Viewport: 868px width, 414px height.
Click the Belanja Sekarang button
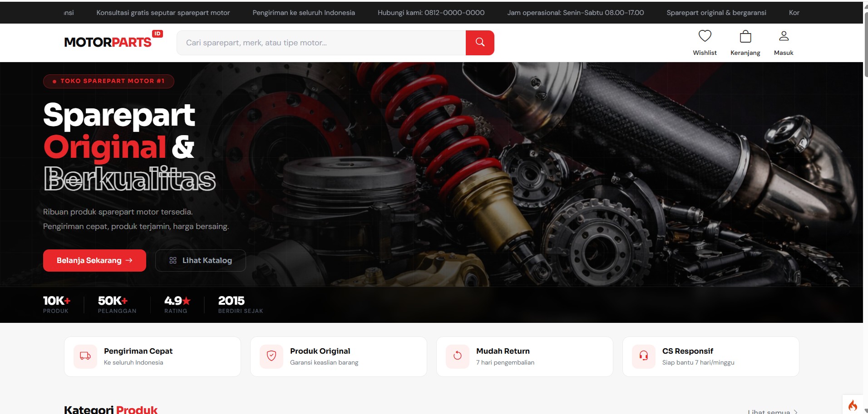tap(94, 260)
